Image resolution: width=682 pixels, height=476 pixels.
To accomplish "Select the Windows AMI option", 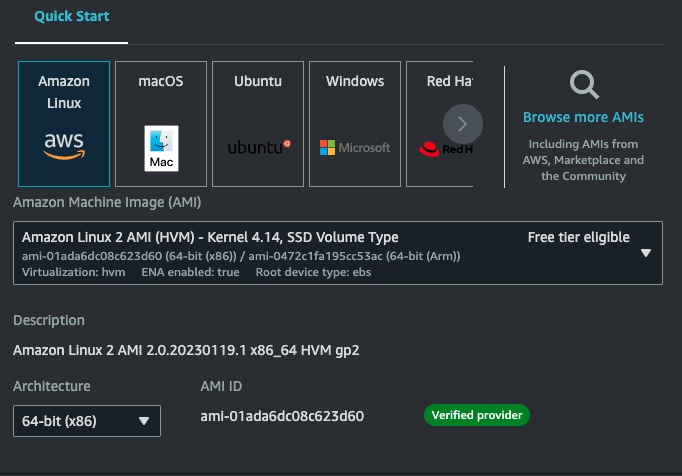I will [x=354, y=81].
